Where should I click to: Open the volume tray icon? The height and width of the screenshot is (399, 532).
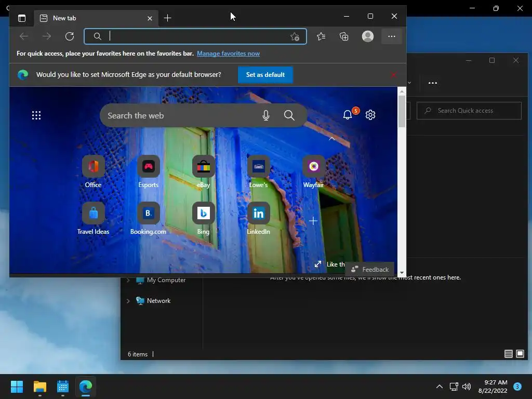point(467,387)
